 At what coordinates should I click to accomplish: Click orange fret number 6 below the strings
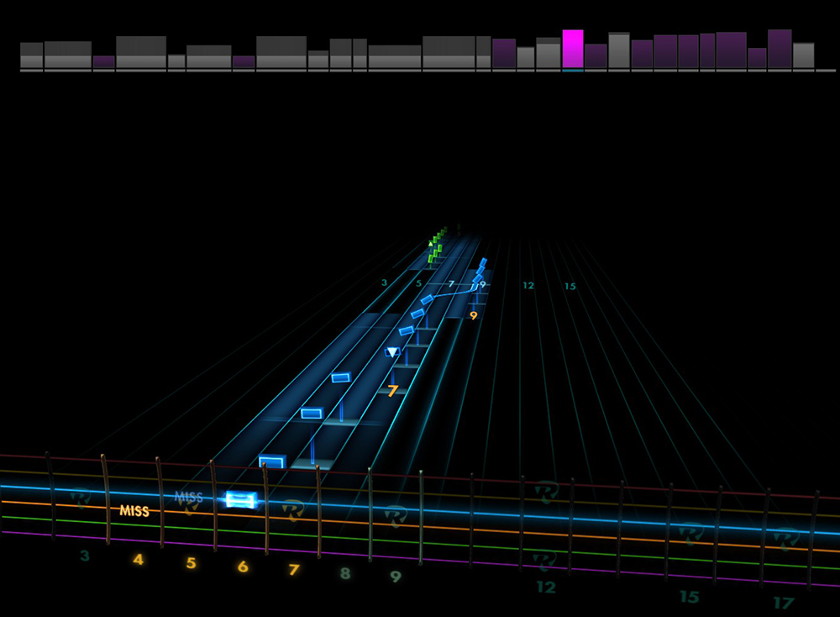point(243,566)
